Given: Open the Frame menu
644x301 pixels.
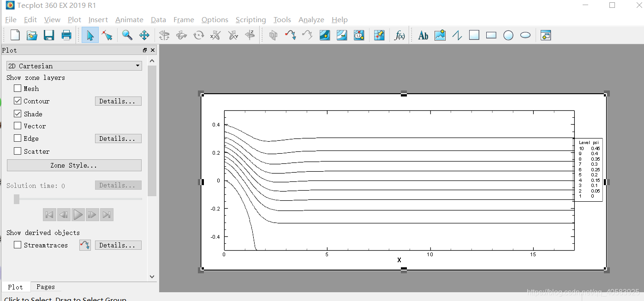Looking at the screenshot, I should [184, 19].
